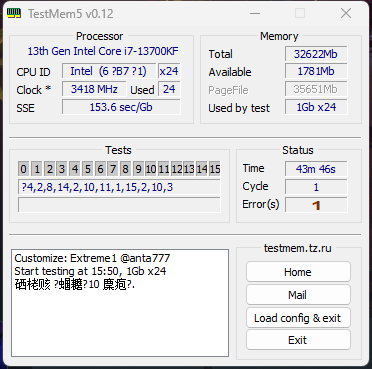Viewport: 372px width, 369px height.
Task: Click the TestMem5 RAM app icon
Action: click(x=14, y=13)
